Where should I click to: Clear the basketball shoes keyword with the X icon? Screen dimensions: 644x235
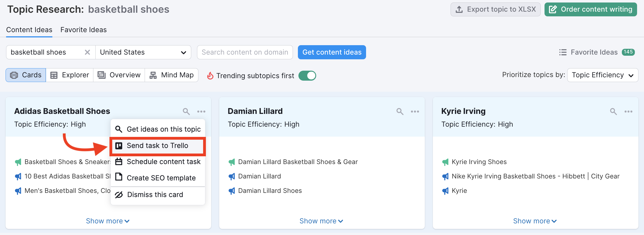[87, 52]
